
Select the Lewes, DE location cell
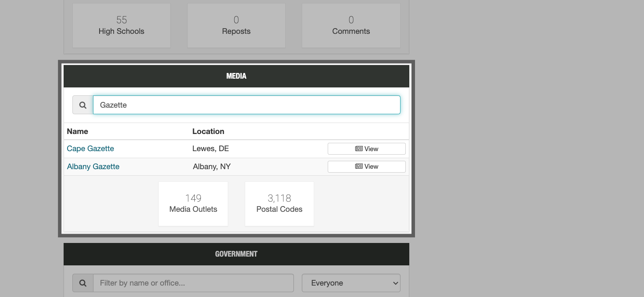[211, 148]
